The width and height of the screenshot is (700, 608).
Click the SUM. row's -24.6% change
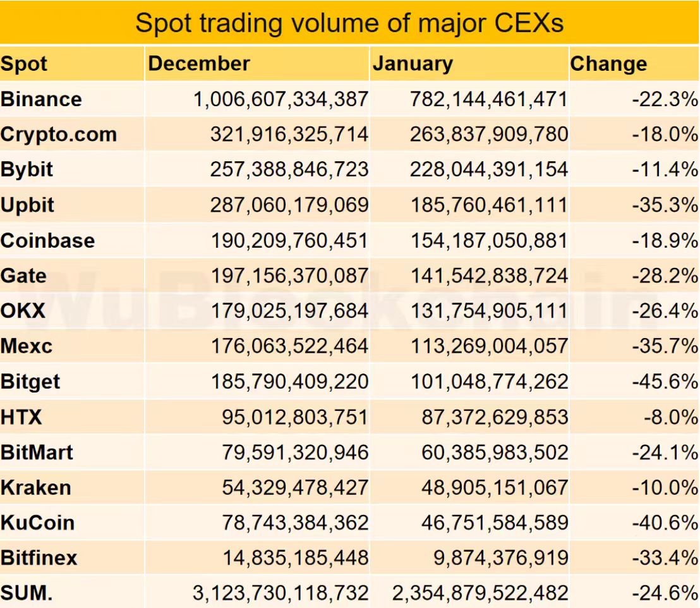coord(665,593)
